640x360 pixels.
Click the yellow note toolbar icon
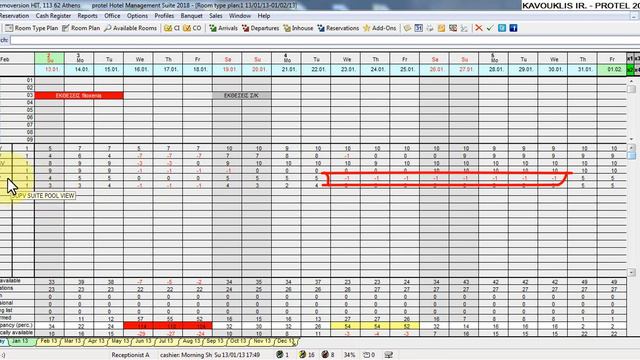point(441,28)
